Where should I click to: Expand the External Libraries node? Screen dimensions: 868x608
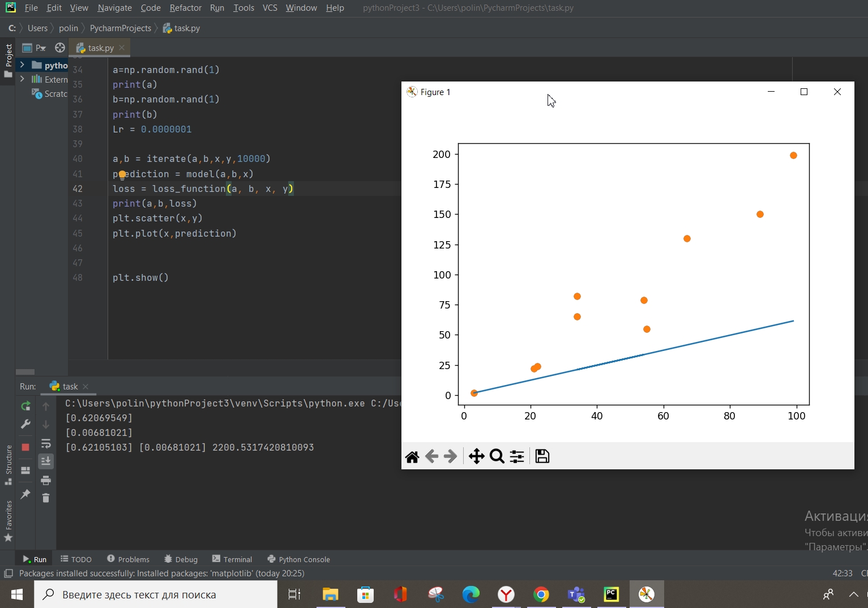coord(23,79)
